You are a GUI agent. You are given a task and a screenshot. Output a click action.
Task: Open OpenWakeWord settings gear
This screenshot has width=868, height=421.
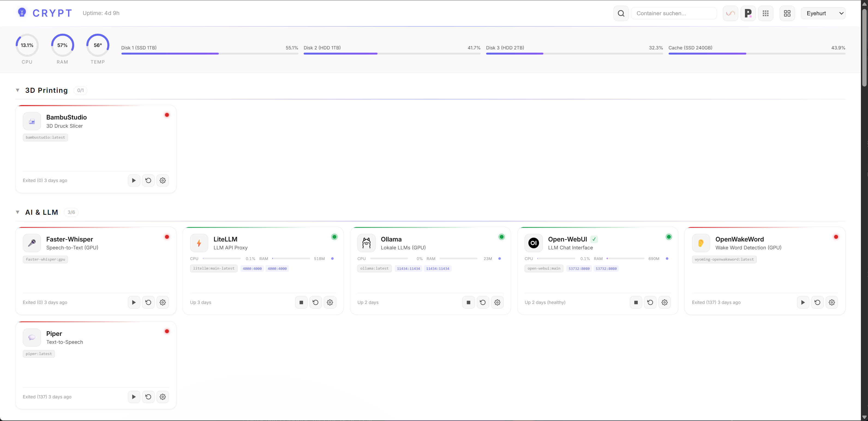(832, 302)
